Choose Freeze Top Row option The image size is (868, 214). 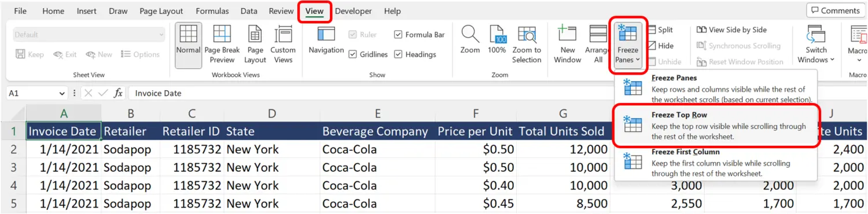(716, 126)
